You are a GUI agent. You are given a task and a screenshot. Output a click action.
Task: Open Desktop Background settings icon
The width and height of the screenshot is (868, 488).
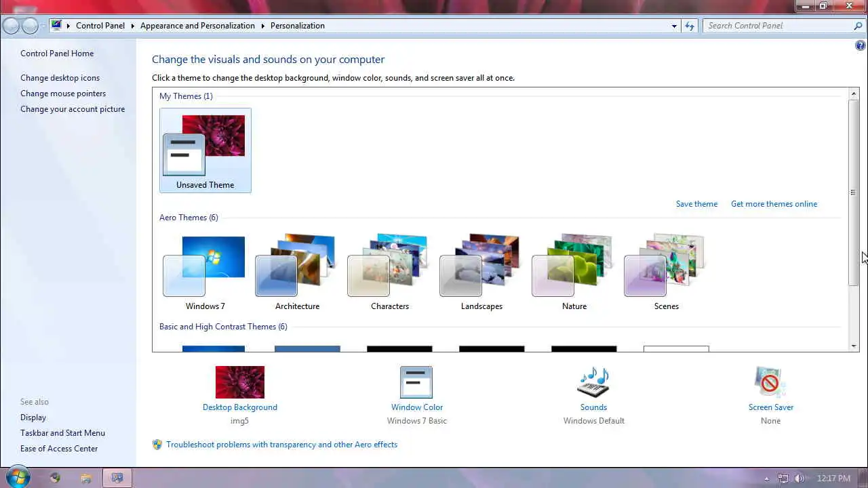[240, 382]
